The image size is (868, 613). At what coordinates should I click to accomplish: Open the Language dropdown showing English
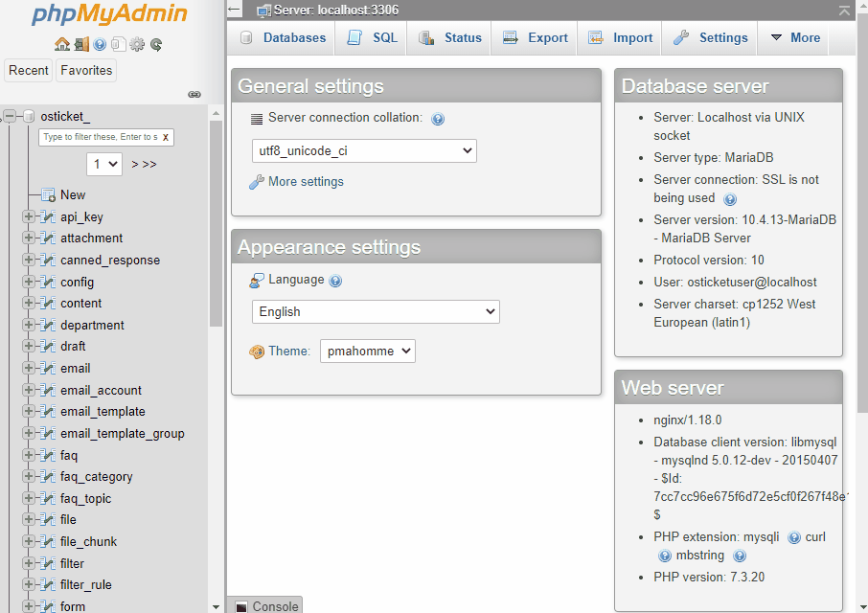click(376, 312)
